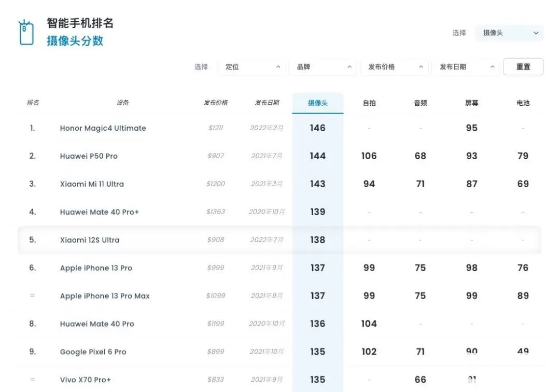The image size is (560, 392).
Task: Open the 发布价格 filter dropdown
Action: coord(395,67)
